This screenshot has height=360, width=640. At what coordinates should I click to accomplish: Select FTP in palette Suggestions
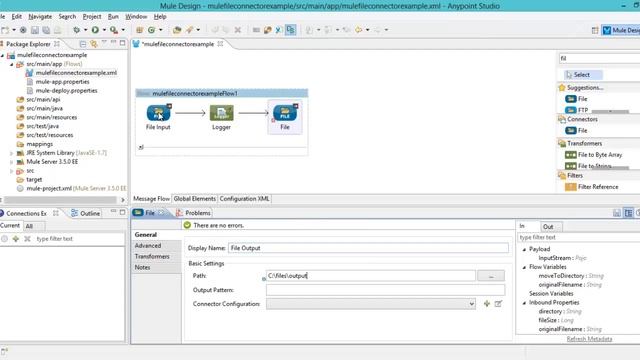577,110
